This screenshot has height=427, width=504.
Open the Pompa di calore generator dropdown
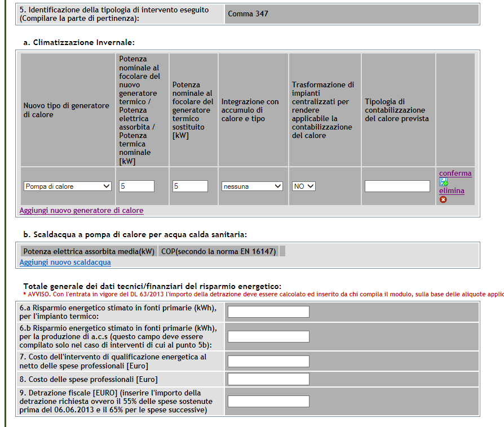[x=68, y=186]
